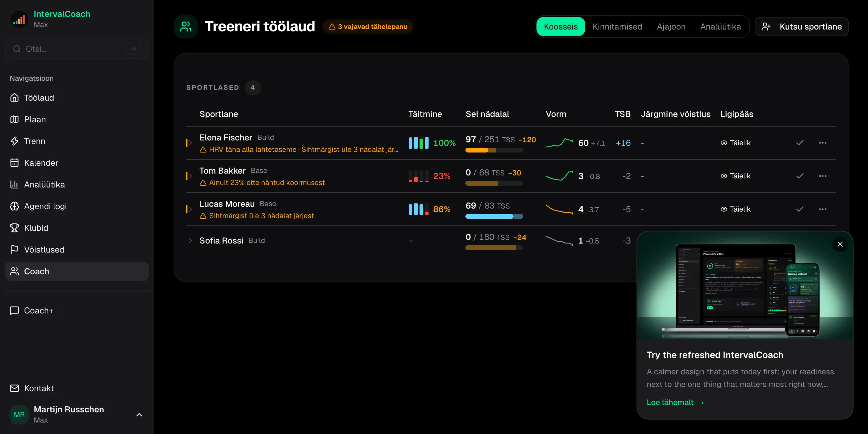Open Kontakt envelope item
Screen dimensions: 868x434
coord(77,388)
